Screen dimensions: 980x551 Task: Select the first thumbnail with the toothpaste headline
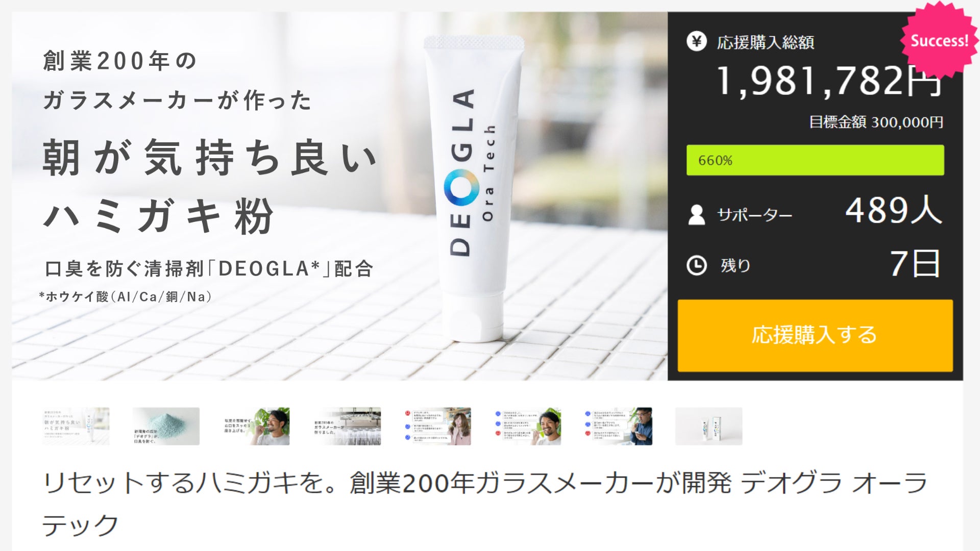click(x=76, y=426)
